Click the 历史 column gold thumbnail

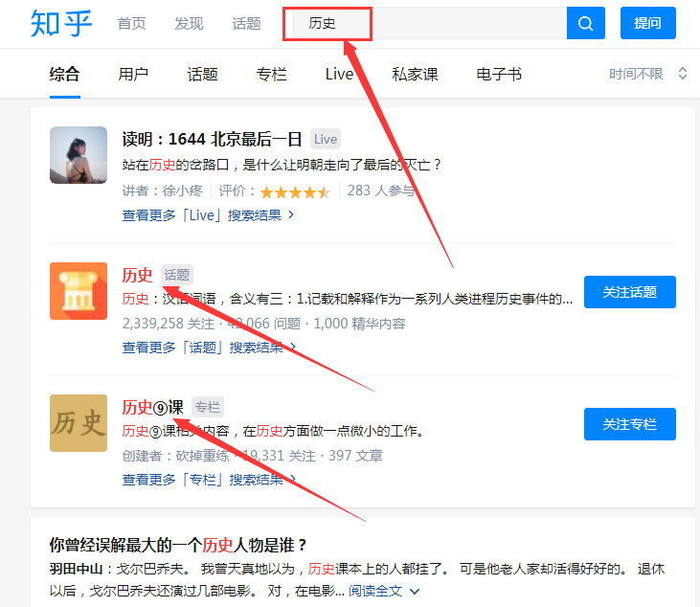click(x=79, y=423)
